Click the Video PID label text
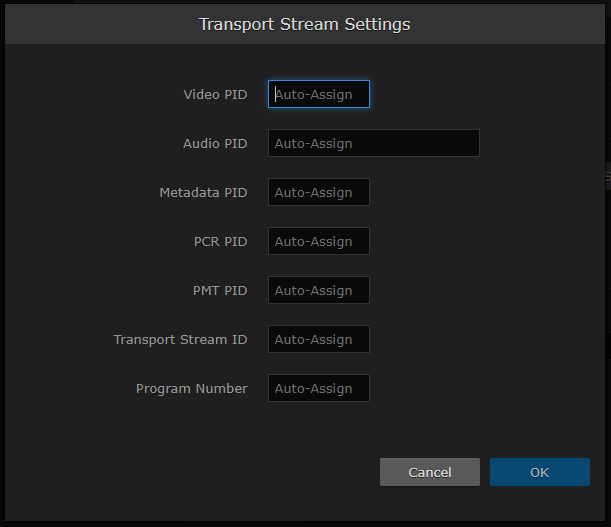The image size is (611, 527). pos(215,95)
